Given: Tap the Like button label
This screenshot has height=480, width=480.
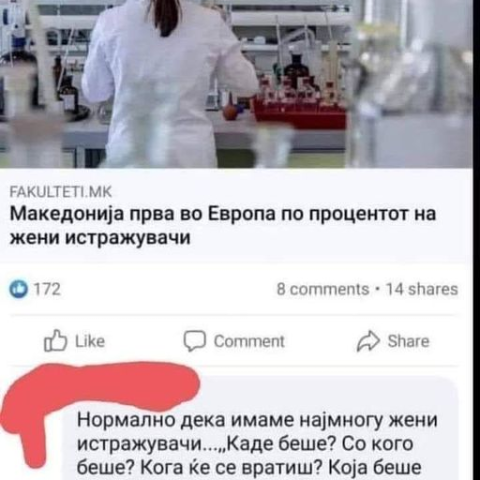Looking at the screenshot, I should (90, 341).
